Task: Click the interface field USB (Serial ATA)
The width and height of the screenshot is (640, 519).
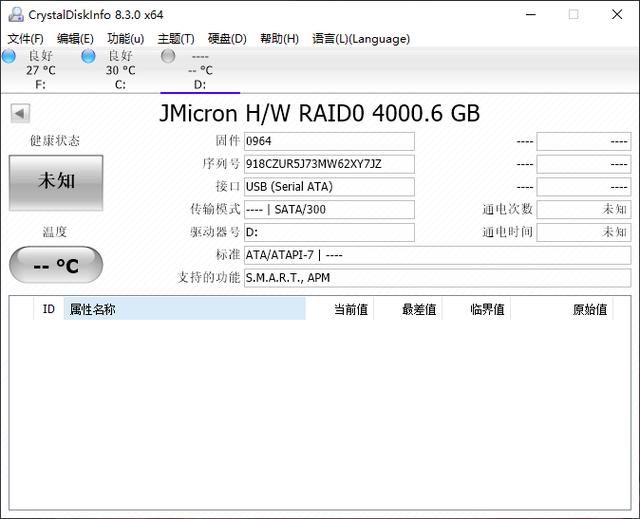Action: [x=329, y=187]
